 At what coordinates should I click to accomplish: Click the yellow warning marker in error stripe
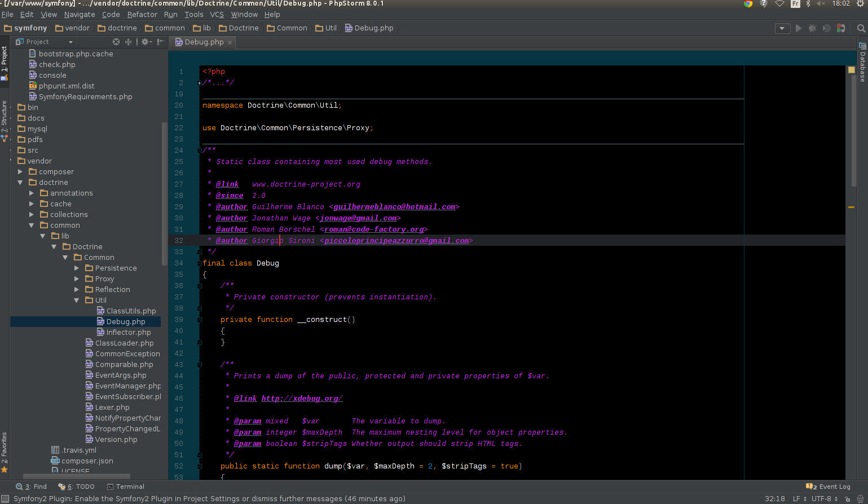(x=852, y=207)
